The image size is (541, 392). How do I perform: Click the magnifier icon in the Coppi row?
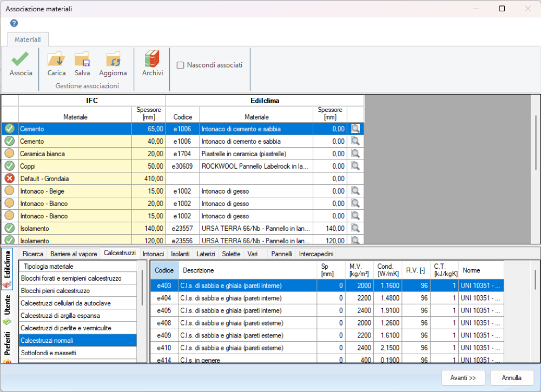(x=355, y=166)
